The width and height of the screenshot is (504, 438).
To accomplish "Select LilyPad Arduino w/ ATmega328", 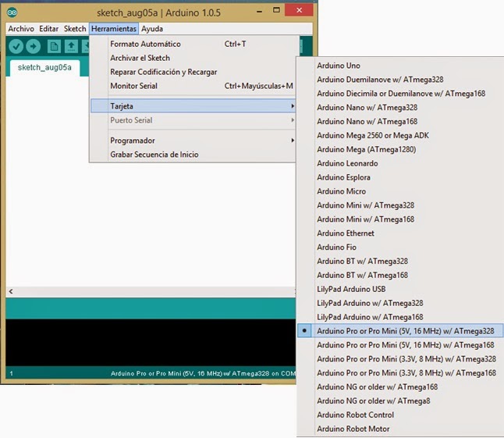I will [400, 303].
